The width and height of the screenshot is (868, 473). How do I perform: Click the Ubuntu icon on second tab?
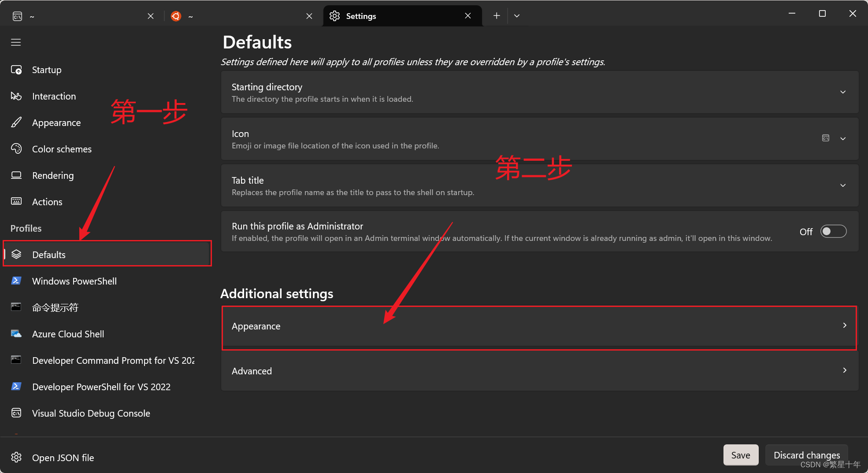[x=176, y=16]
